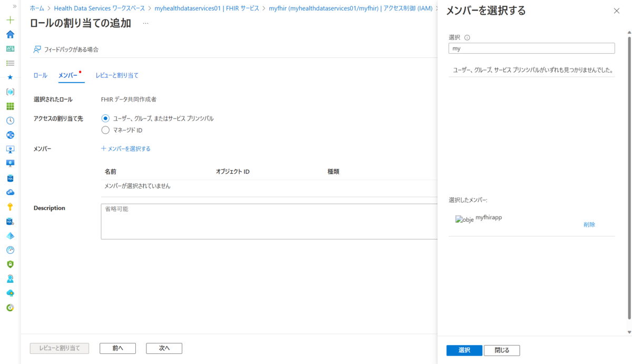The image size is (632, 364).
Task: Go to Home via the house icon
Action: coord(10,34)
